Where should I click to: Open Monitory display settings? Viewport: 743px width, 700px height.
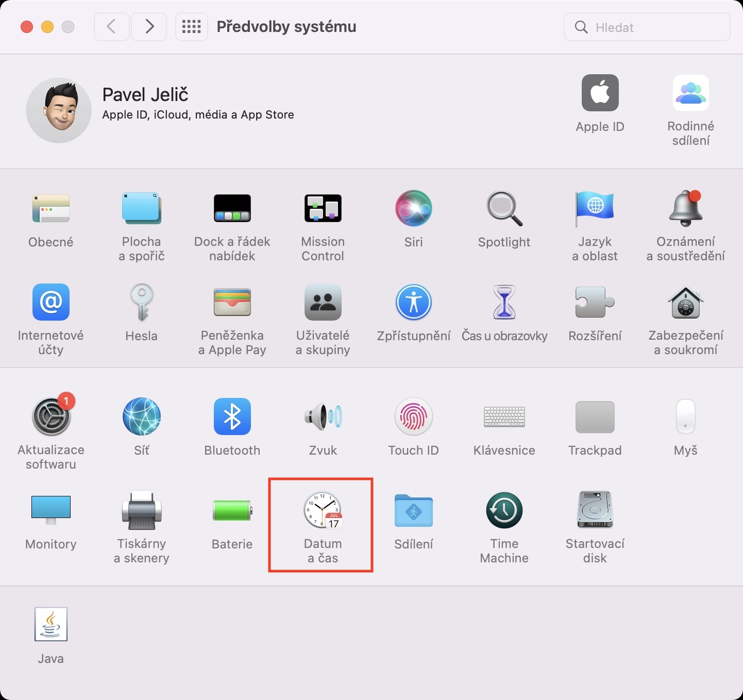tap(51, 510)
